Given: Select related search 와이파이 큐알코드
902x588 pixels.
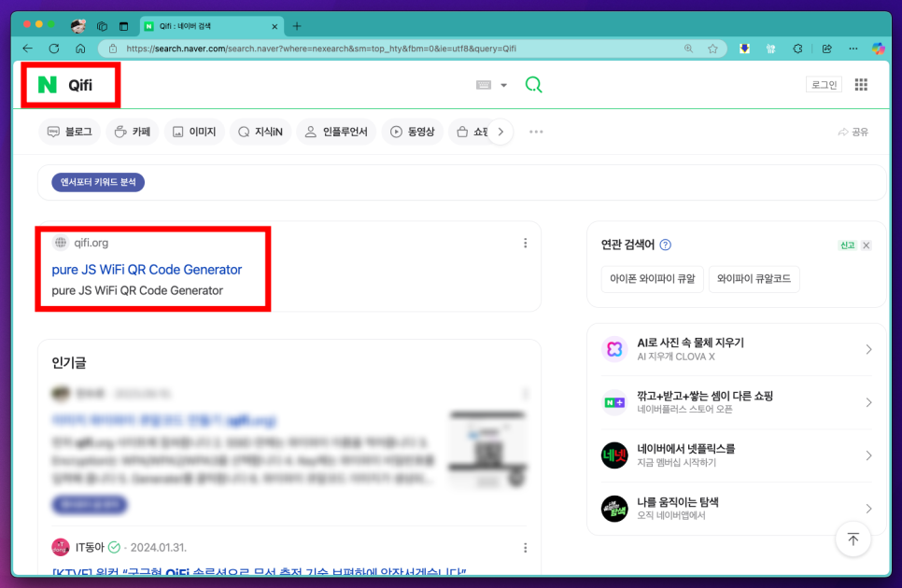Looking at the screenshot, I should pyautogui.click(x=754, y=279).
